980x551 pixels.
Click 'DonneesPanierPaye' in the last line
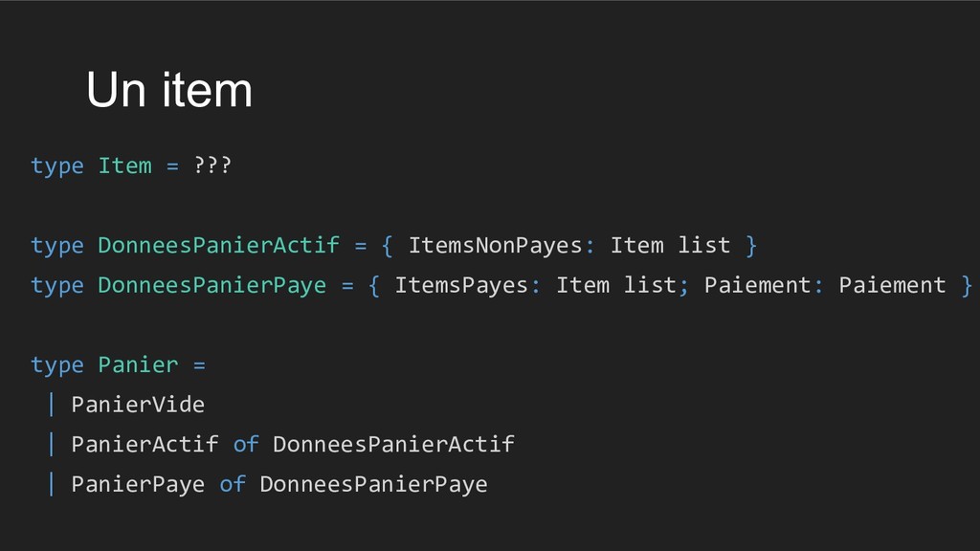[x=374, y=485]
